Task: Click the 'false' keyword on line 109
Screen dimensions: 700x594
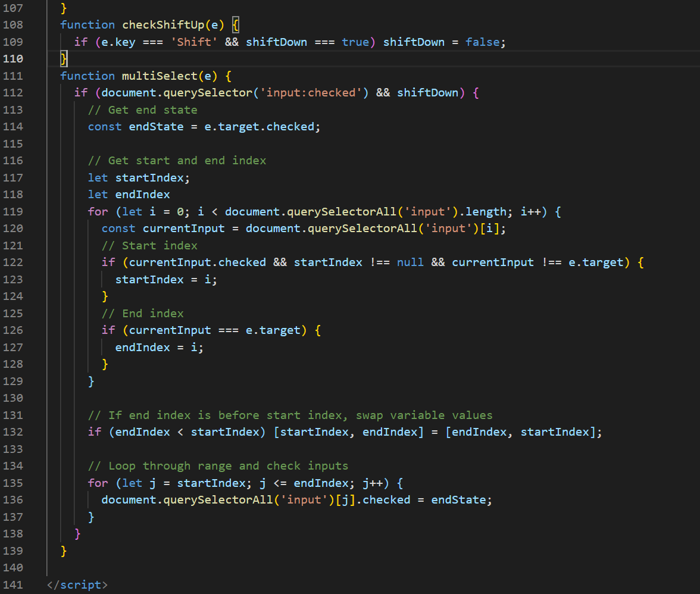Action: point(483,42)
